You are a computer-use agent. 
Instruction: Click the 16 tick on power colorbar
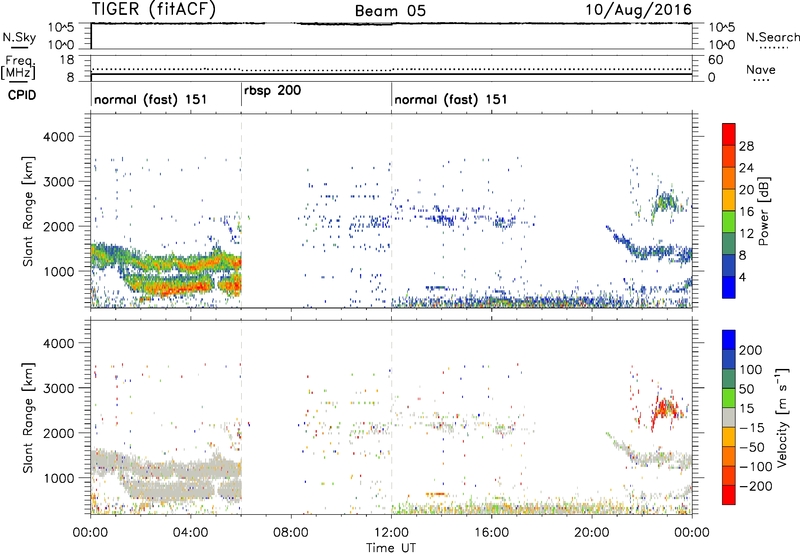click(x=746, y=212)
